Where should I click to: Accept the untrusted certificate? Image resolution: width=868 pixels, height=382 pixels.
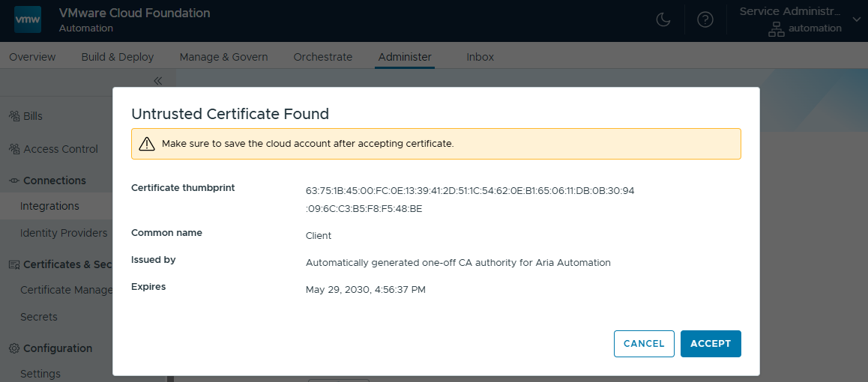(711, 344)
